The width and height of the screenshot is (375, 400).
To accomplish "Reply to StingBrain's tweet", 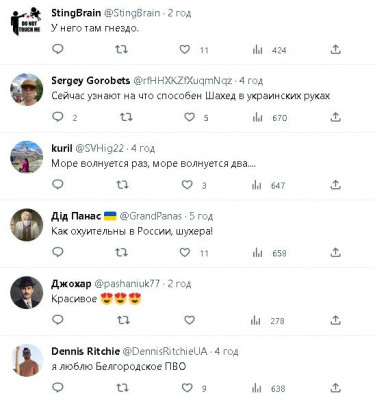I will 58,49.
